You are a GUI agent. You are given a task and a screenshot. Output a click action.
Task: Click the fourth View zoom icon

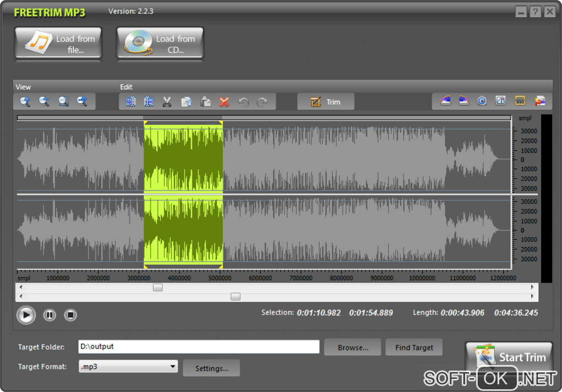[x=83, y=102]
